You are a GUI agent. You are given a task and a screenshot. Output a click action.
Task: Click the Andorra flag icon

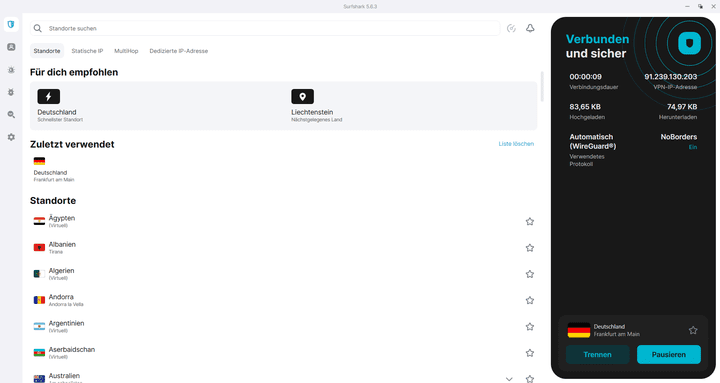[x=39, y=300]
